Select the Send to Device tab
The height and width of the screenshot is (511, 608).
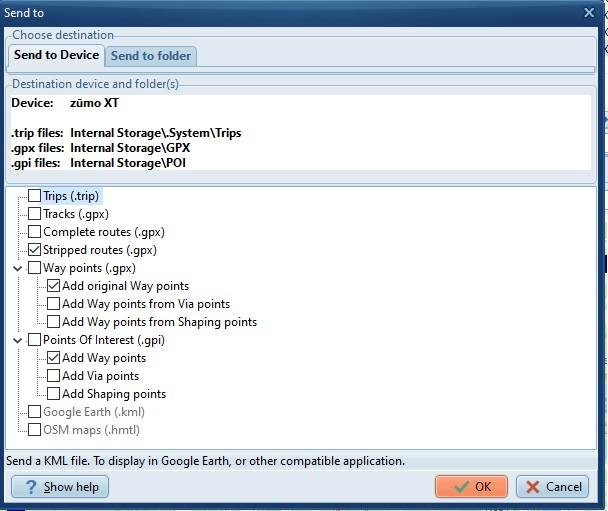click(x=56, y=55)
